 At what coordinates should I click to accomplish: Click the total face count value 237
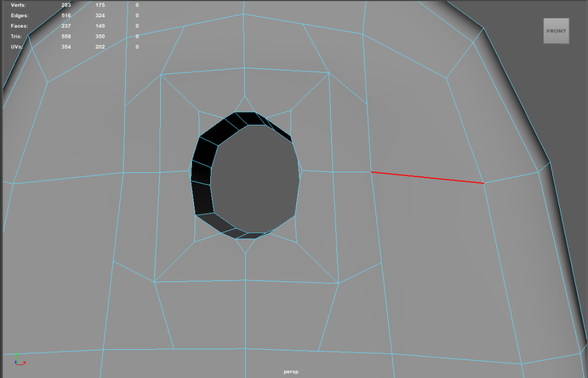[x=66, y=26]
